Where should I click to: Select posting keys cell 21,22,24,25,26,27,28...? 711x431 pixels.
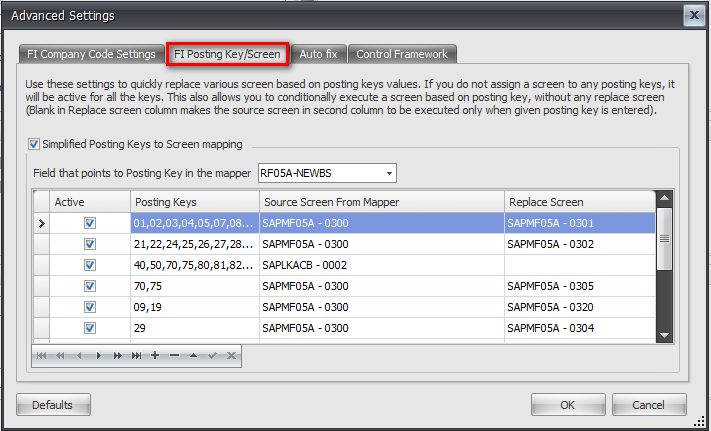(x=195, y=244)
